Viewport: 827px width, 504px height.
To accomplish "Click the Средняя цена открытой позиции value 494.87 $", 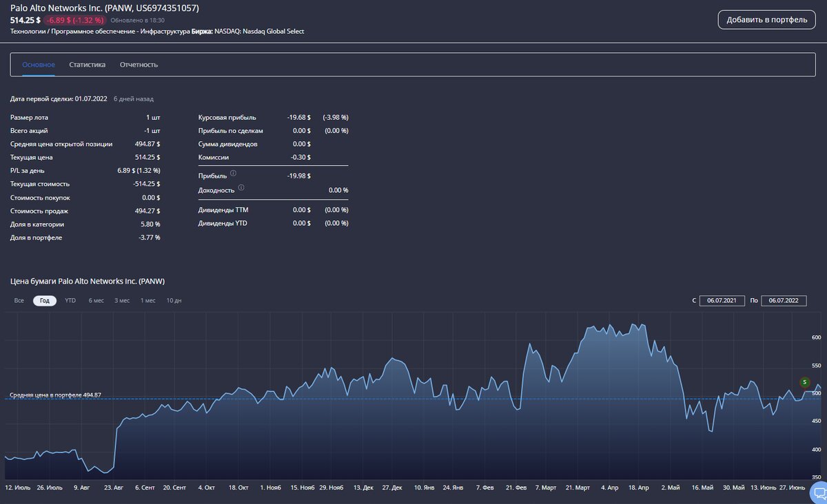I will click(147, 144).
